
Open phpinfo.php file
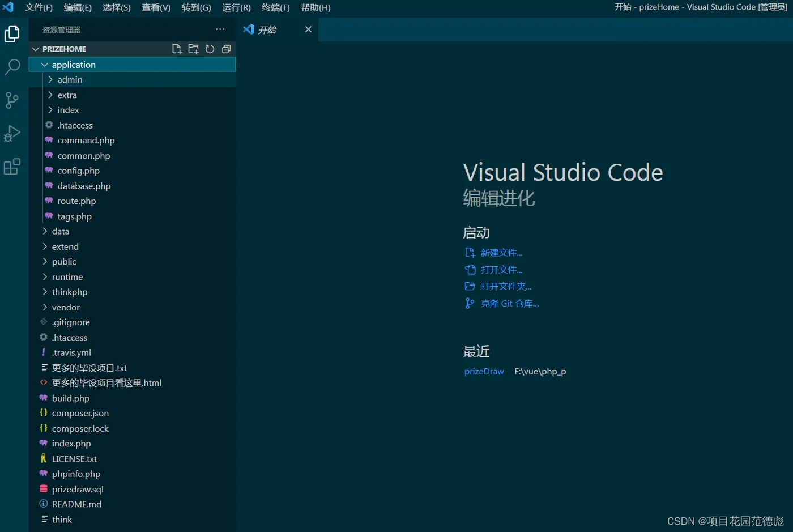(x=132, y=474)
